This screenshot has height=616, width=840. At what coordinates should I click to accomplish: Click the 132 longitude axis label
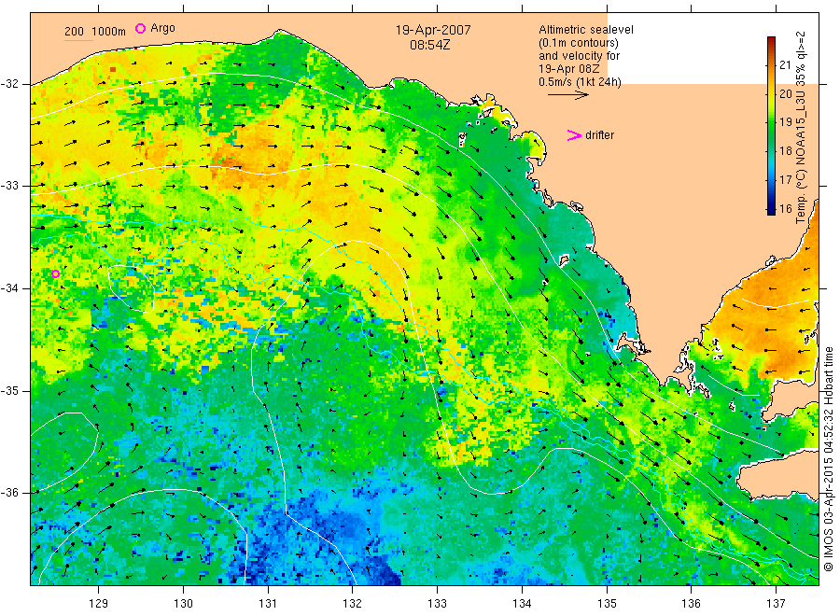pyautogui.click(x=353, y=604)
